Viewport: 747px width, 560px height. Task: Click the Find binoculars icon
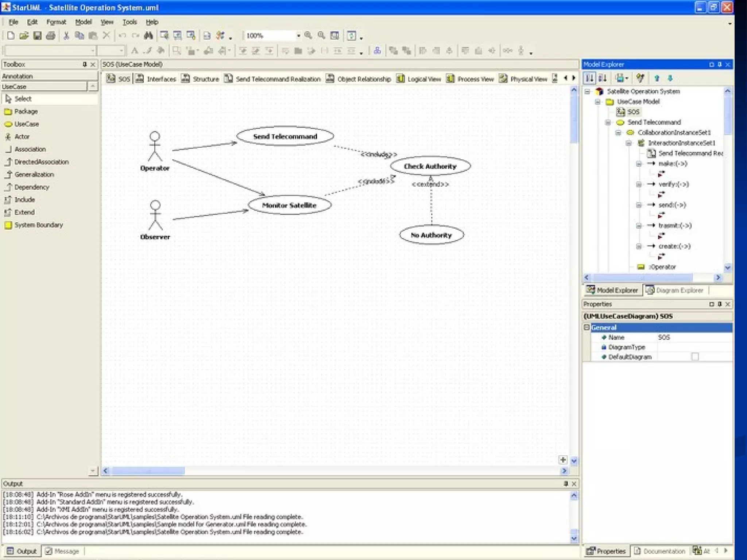tap(148, 35)
